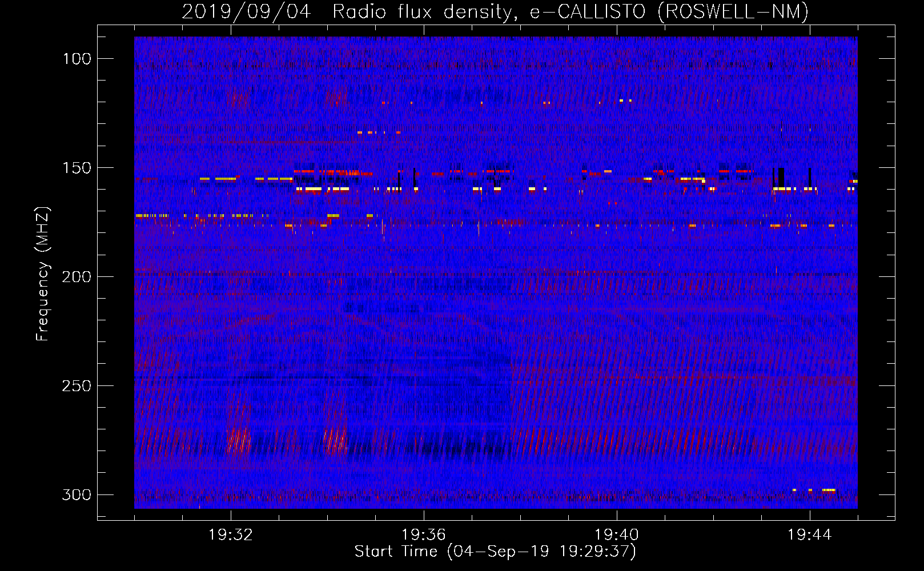Select the 150 MHz frequency tick label
The width and height of the screenshot is (924, 571).
(77, 168)
